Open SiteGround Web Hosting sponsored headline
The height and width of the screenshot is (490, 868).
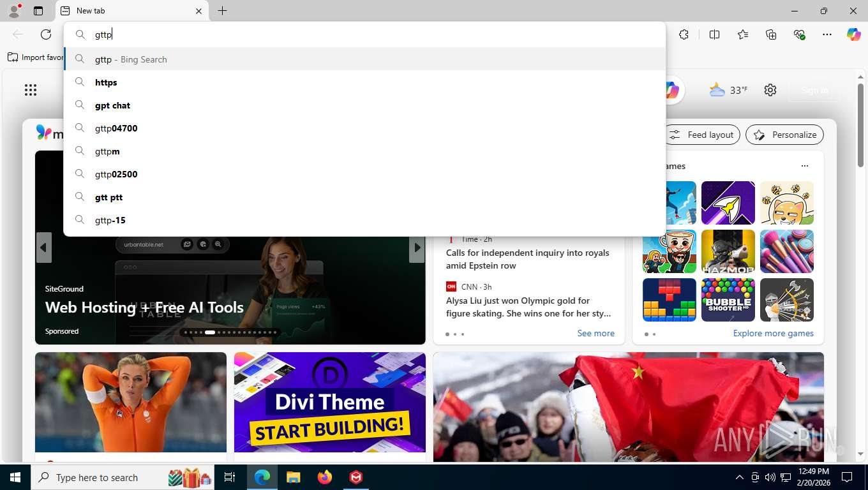[144, 308]
